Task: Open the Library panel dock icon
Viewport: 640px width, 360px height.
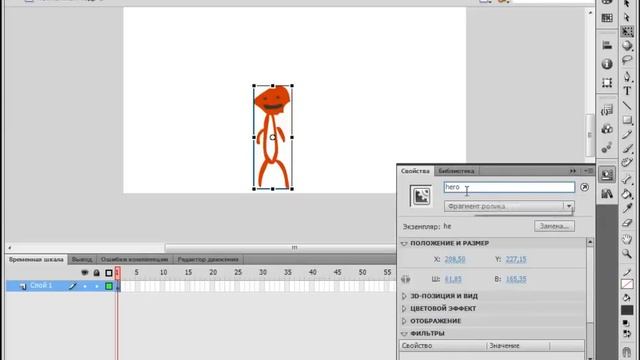Action: click(x=607, y=193)
